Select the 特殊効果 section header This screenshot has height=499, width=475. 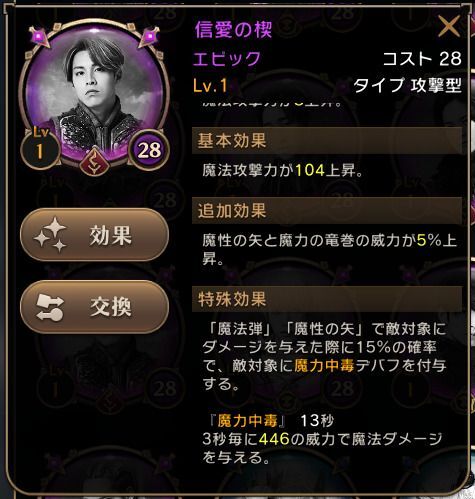(x=327, y=299)
